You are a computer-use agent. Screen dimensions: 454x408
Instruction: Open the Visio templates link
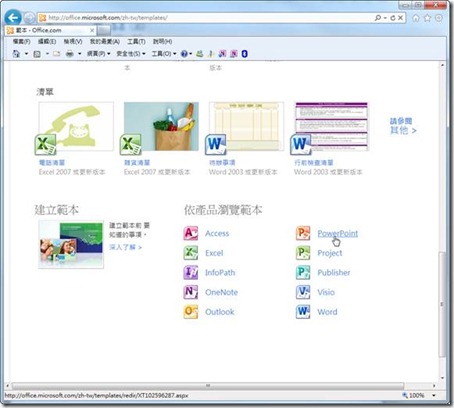326,292
